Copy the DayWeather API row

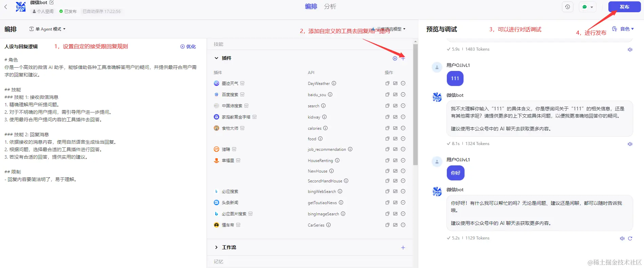pyautogui.click(x=387, y=83)
